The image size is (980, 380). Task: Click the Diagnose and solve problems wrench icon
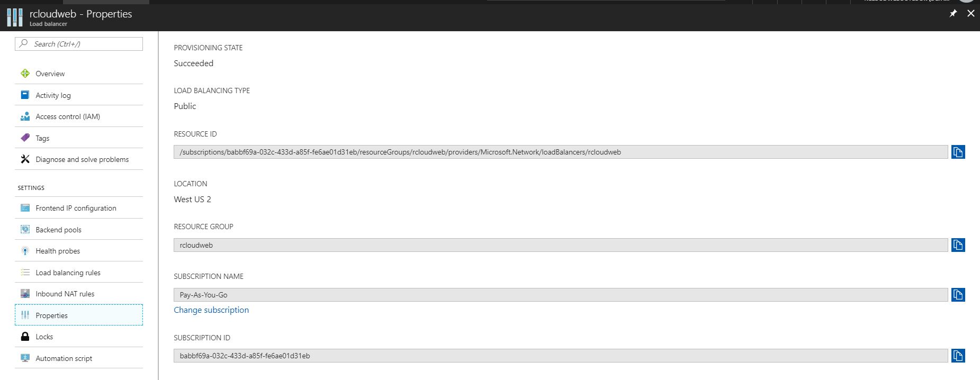coord(25,159)
